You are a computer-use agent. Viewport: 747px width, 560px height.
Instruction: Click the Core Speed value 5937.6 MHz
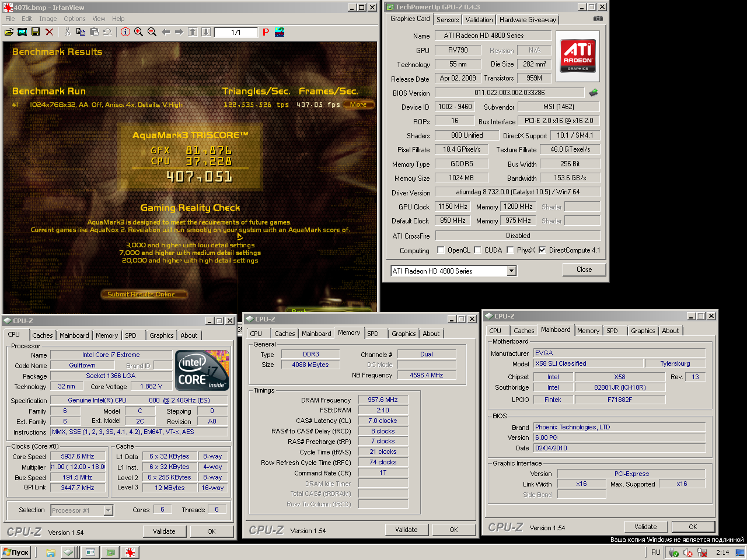click(x=78, y=457)
